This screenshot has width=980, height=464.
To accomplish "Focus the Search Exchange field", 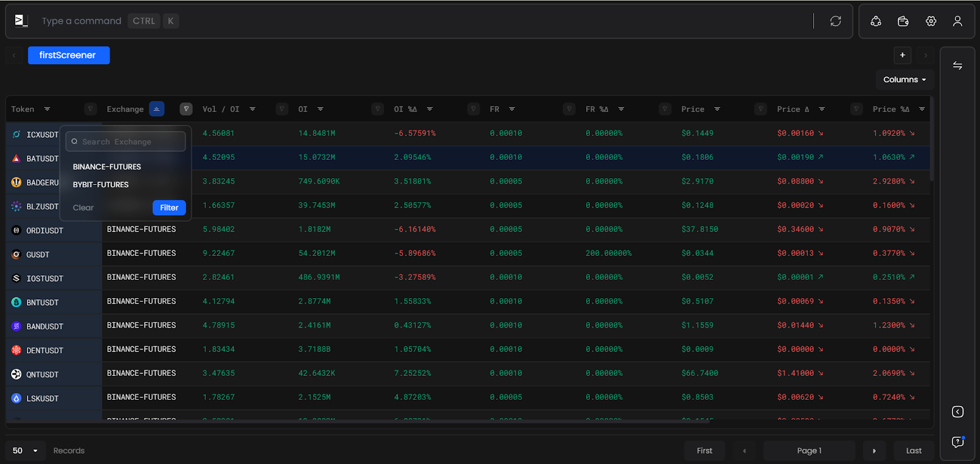I will pos(126,141).
